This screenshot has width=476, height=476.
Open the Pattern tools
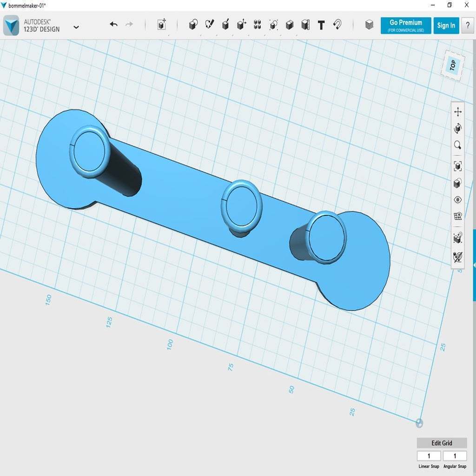pos(258,24)
